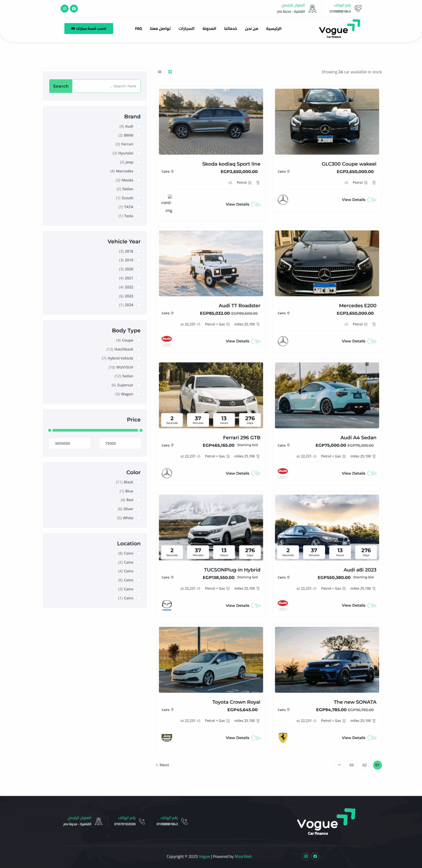The image size is (422, 868).
Task: Check the Audi brand filter
Action: pyautogui.click(x=139, y=126)
